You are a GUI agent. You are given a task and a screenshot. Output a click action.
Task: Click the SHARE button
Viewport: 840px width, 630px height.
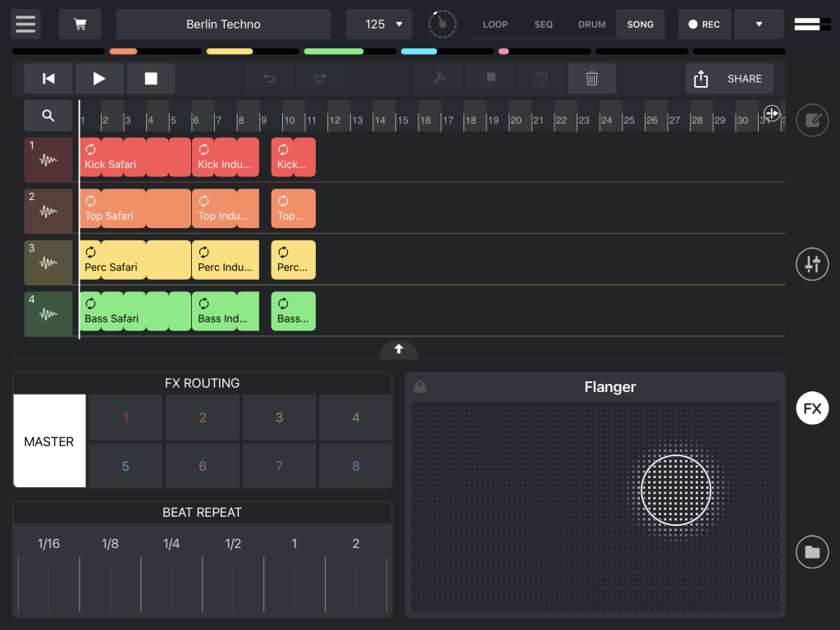[x=729, y=79]
